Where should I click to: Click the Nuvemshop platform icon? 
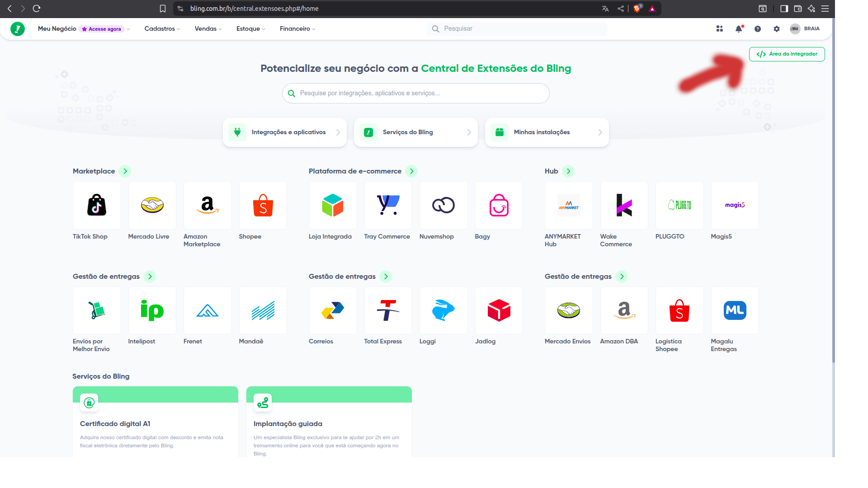coord(443,205)
